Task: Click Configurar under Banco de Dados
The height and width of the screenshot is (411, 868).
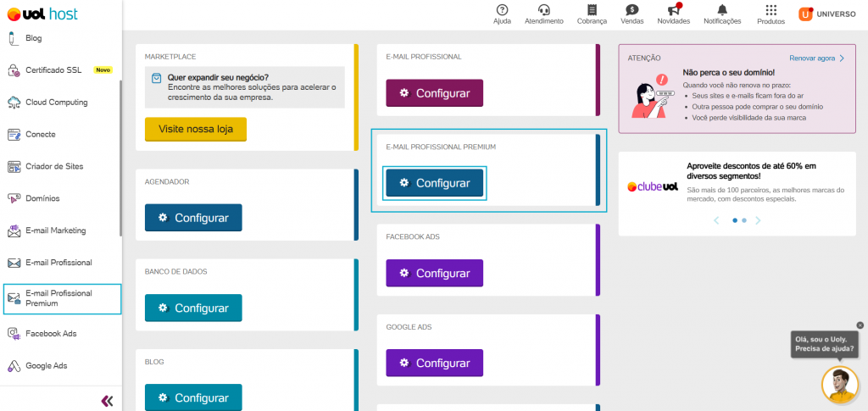Action: (193, 308)
